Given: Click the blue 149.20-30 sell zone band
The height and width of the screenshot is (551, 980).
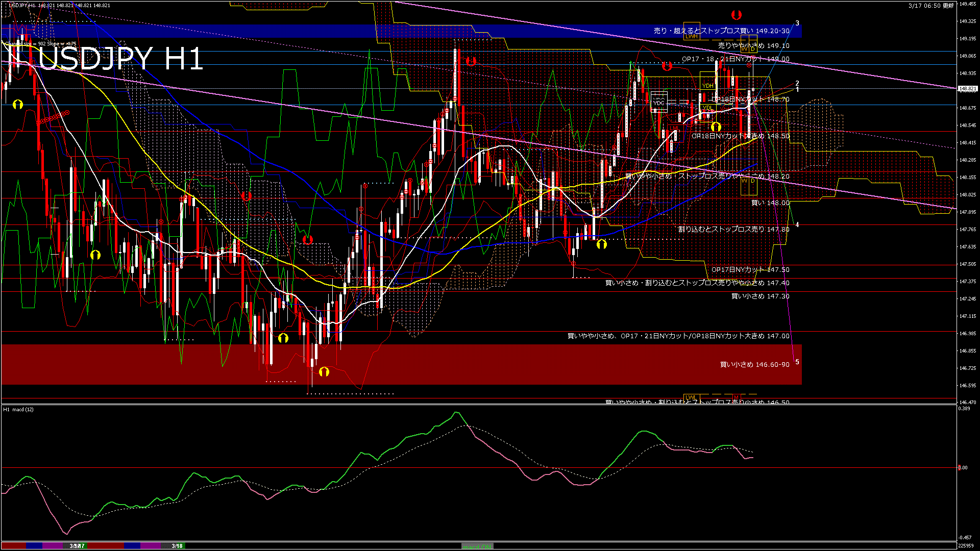Looking at the screenshot, I should tap(306, 31).
